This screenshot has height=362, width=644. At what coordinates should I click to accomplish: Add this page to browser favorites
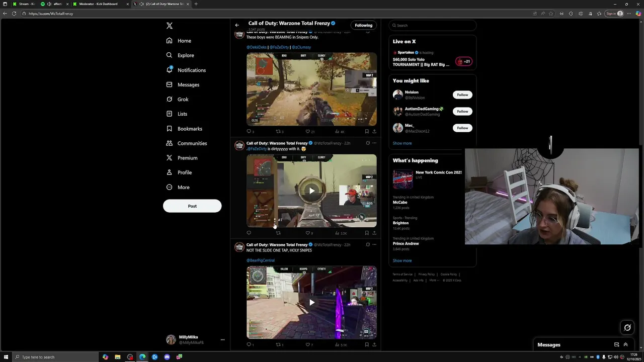point(551,14)
